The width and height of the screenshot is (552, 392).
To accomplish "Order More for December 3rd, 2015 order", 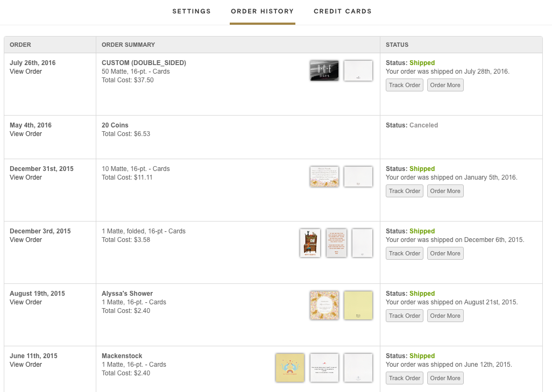I will tap(445, 253).
